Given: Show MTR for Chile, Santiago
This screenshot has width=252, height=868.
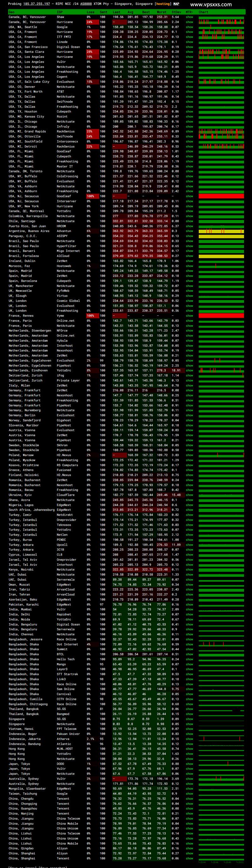Looking at the screenshot, I should 189,221.
